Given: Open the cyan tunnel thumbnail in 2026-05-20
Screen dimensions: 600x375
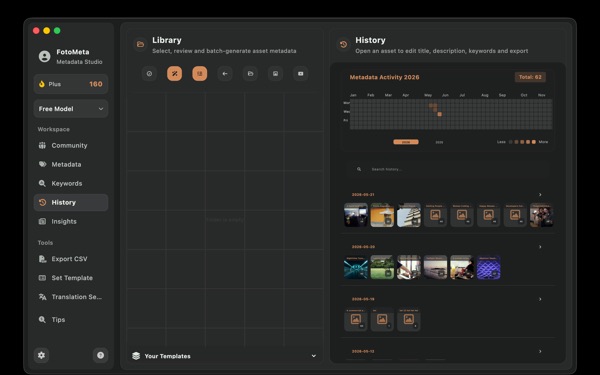Looking at the screenshot, I should [x=356, y=267].
